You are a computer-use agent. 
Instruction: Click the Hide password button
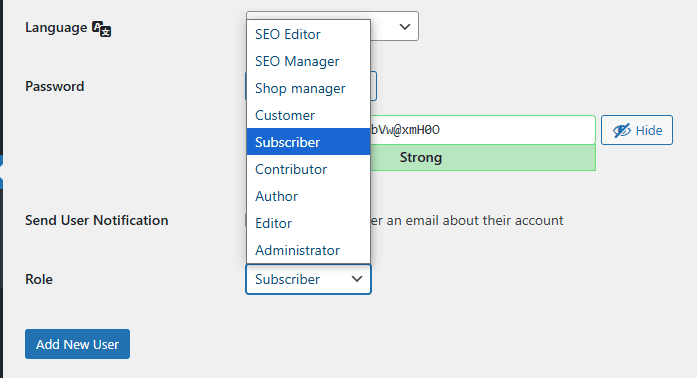pos(637,130)
